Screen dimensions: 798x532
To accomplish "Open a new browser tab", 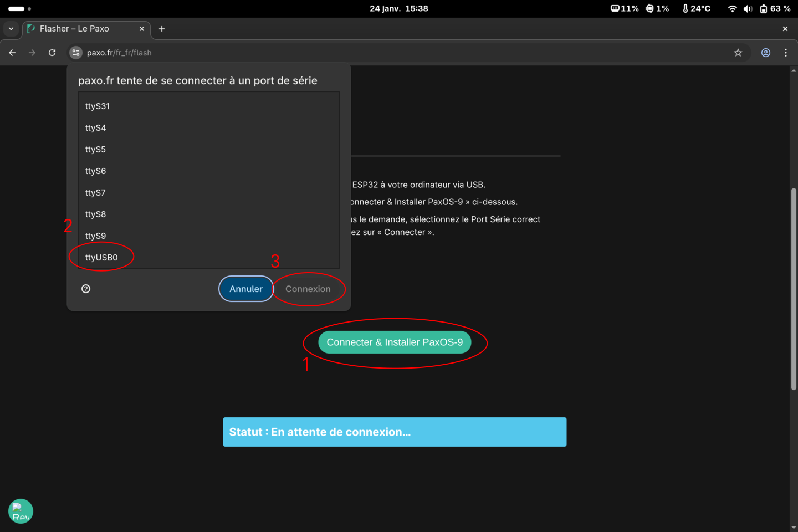I will [161, 28].
